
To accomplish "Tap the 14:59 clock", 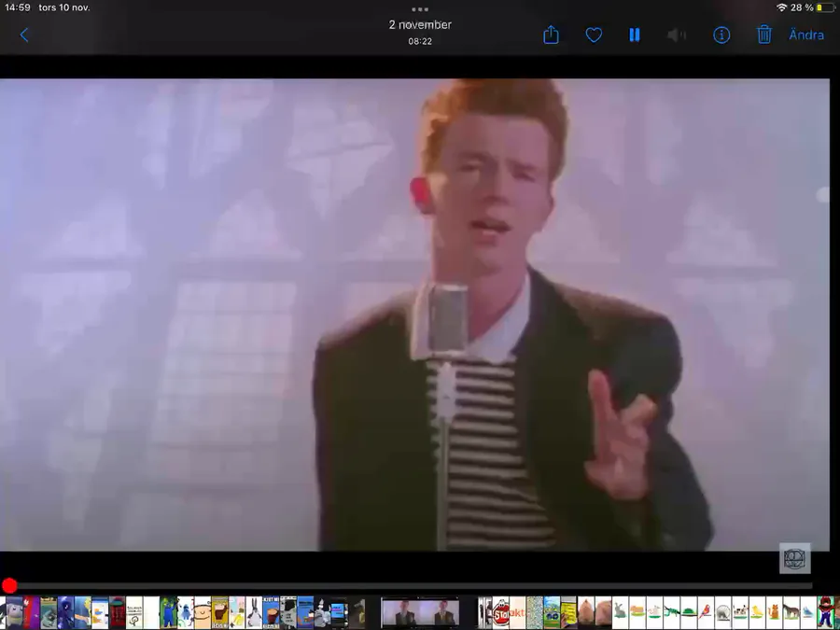I will [17, 7].
